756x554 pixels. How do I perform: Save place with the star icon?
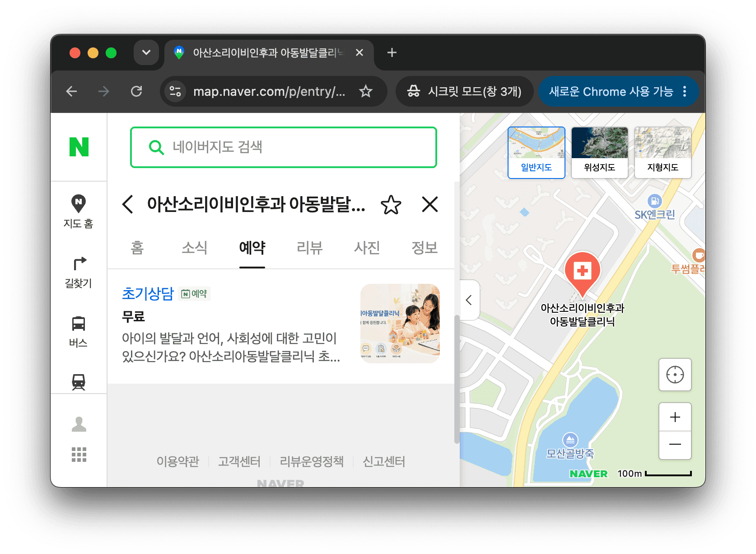pyautogui.click(x=391, y=205)
